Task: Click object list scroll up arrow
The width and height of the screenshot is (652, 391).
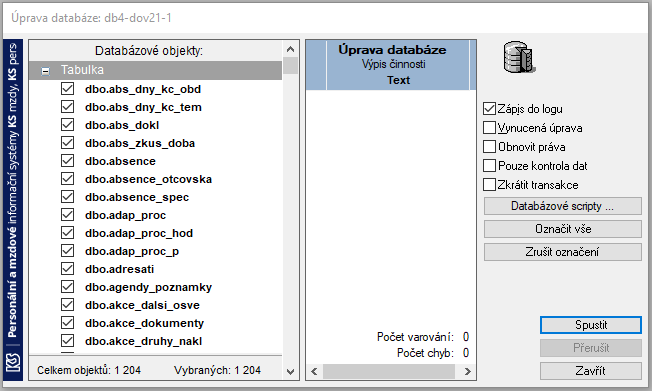Action: (291, 49)
